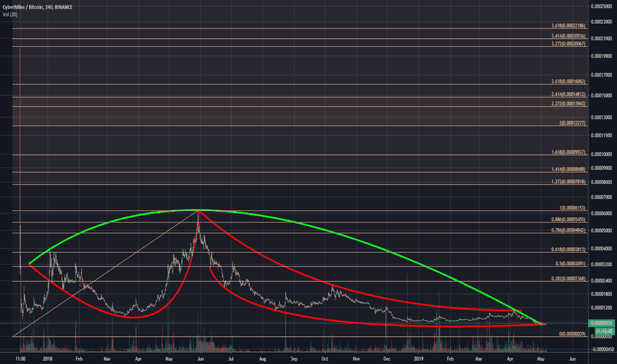
Task: Click the Jun label at far right end
Action: (x=573, y=359)
